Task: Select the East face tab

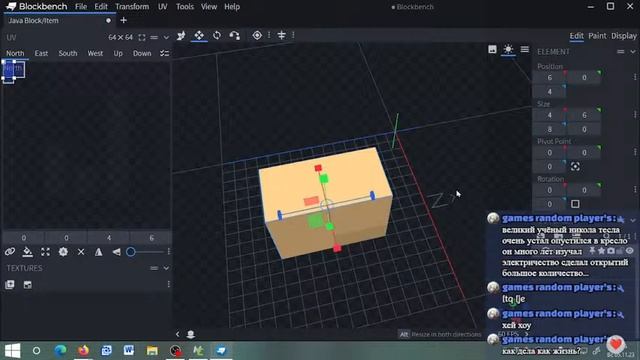Action: tap(41, 53)
